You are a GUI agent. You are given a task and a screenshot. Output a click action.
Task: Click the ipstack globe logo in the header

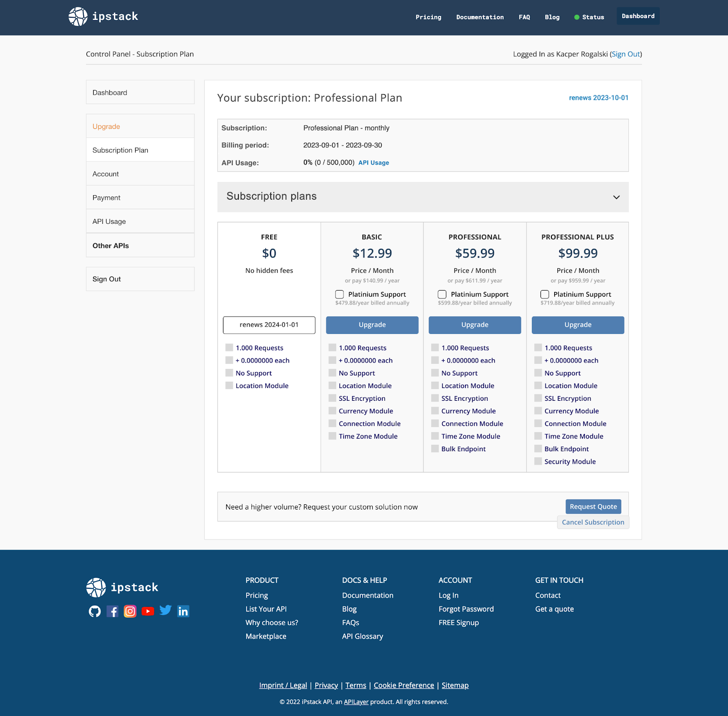(78, 16)
